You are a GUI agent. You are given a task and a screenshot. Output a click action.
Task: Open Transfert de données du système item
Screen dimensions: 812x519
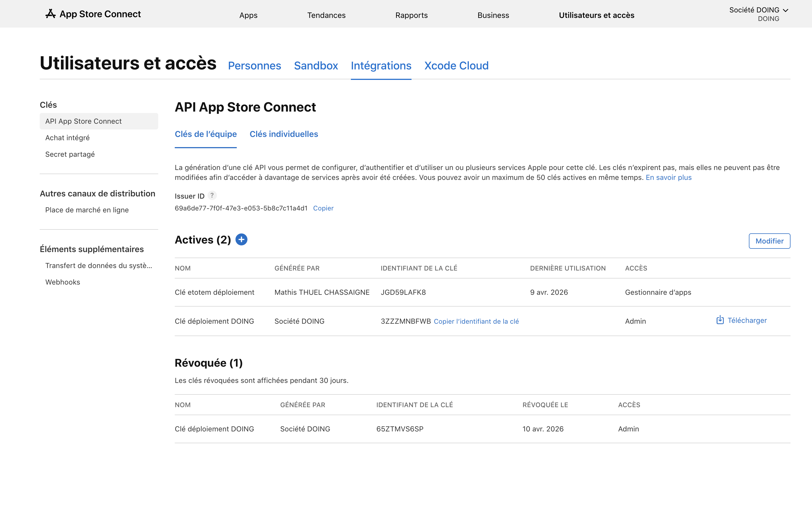pos(99,266)
